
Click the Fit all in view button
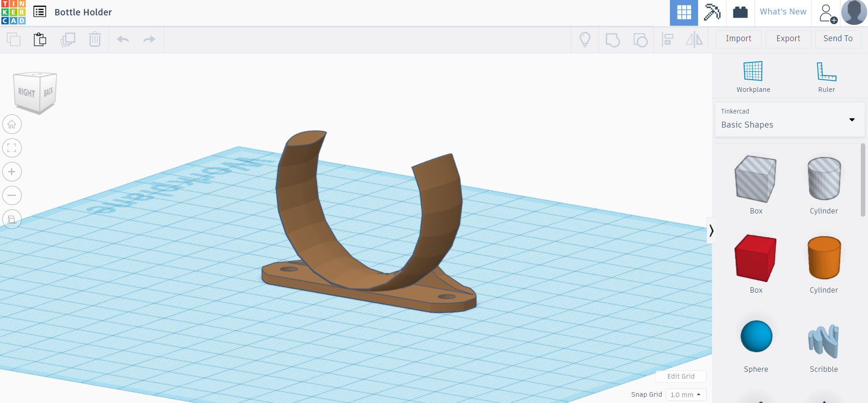pyautogui.click(x=12, y=148)
